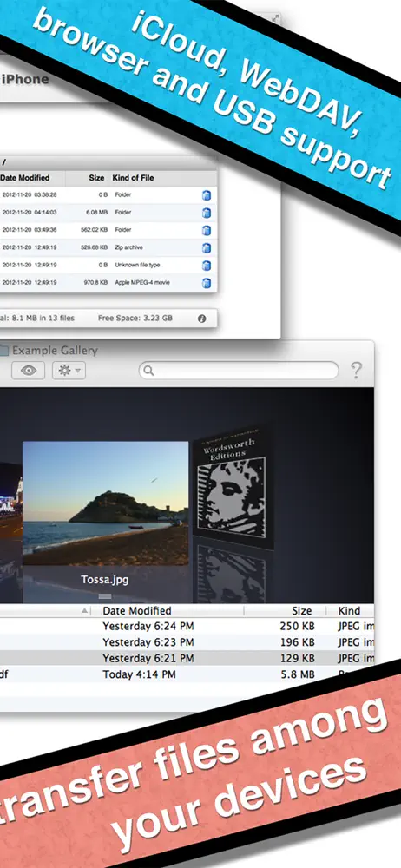
Task: Open the gear action dropdown menu
Action: (x=69, y=371)
